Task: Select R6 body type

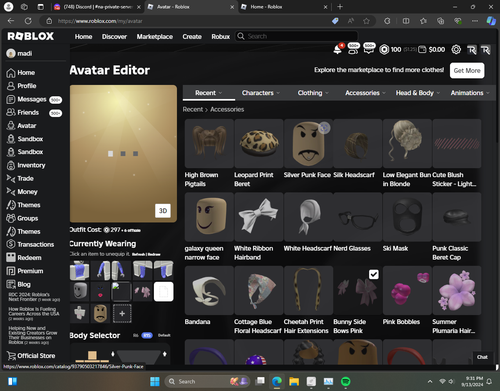Action: pos(136,335)
